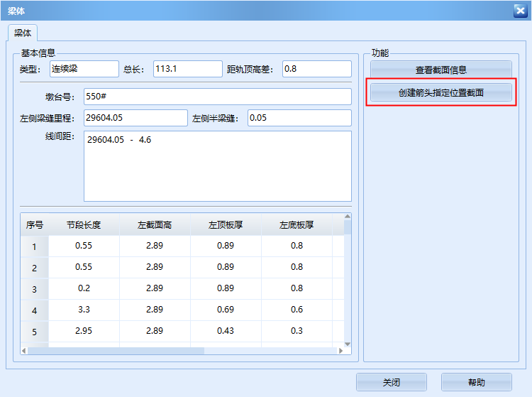Viewport: 532px width, 397px height.
Task: Click the 查看截面信息 button
Action: (x=440, y=70)
